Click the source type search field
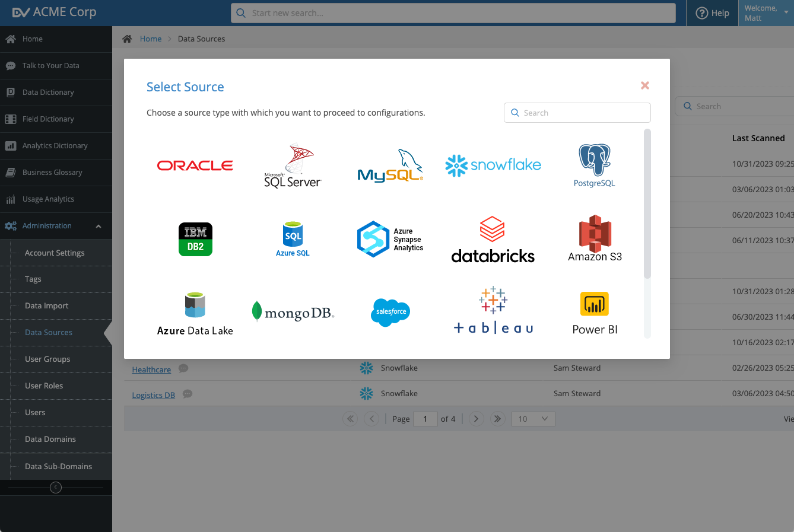Screen dimensions: 794x532 click(577, 113)
